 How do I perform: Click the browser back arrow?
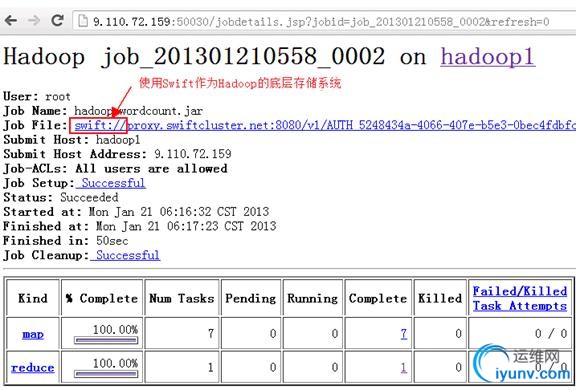pos(11,20)
